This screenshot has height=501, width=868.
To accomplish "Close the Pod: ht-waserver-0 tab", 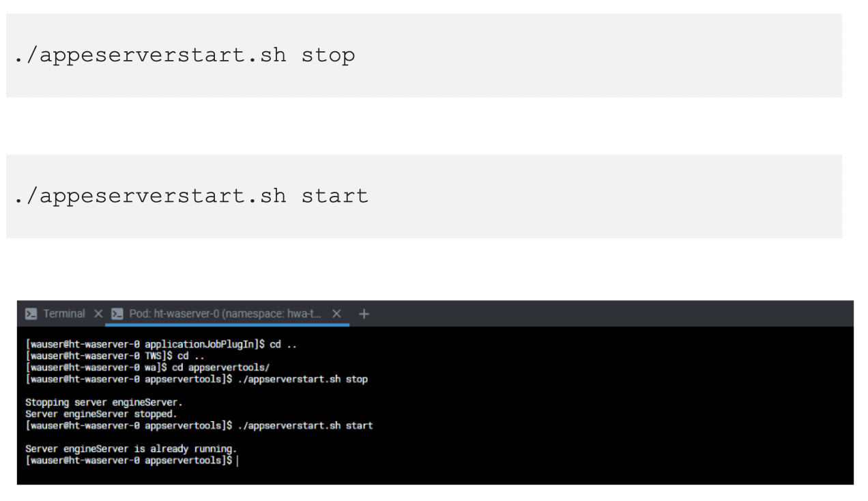I will pyautogui.click(x=336, y=313).
